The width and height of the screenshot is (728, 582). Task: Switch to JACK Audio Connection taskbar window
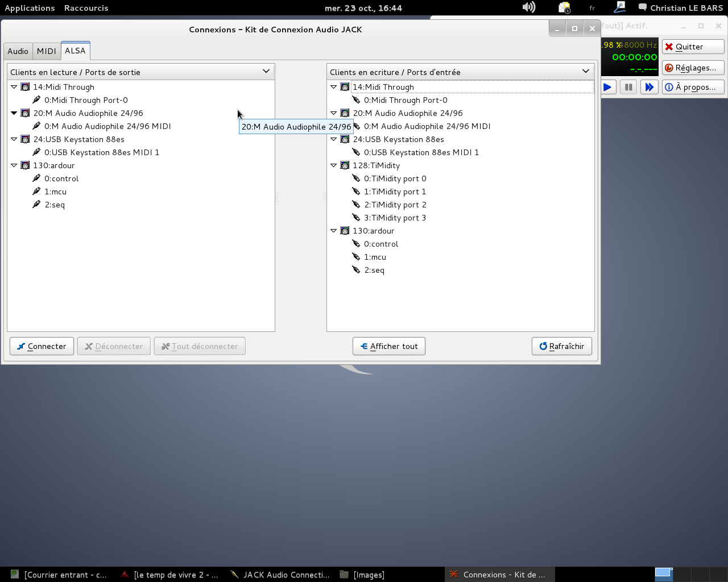pyautogui.click(x=280, y=575)
